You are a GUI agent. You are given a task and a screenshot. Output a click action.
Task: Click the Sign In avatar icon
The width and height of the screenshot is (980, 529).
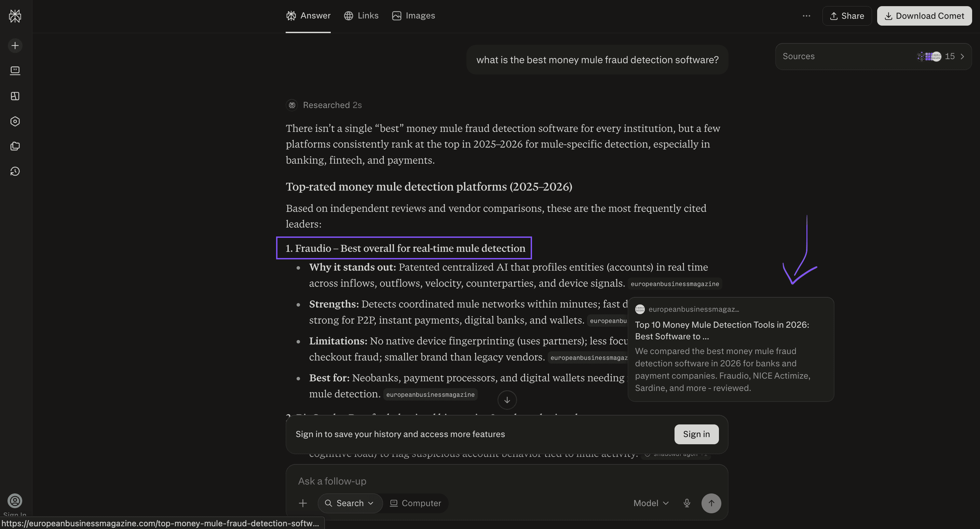[x=15, y=501]
